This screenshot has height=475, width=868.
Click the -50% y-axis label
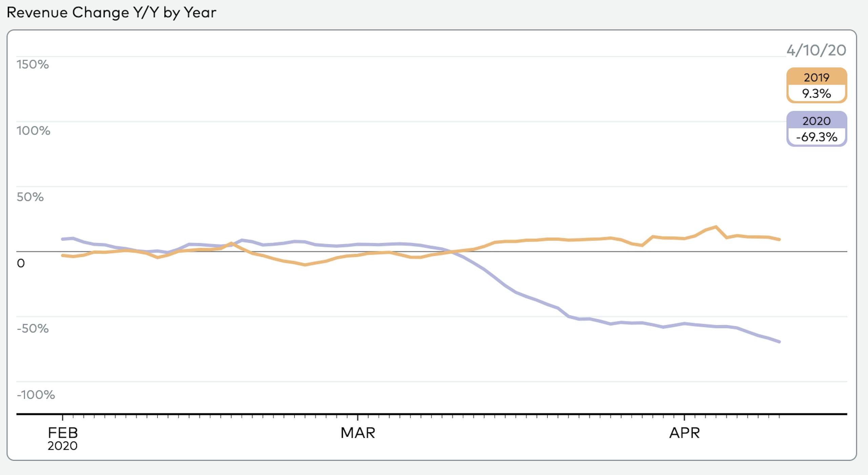click(x=33, y=328)
